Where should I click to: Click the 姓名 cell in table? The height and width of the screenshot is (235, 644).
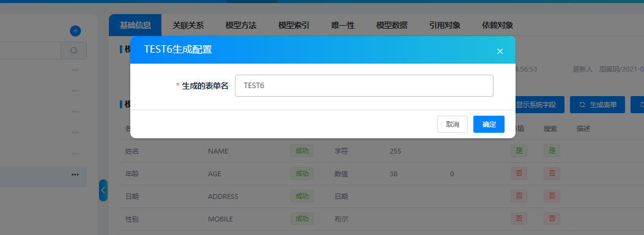(132, 151)
